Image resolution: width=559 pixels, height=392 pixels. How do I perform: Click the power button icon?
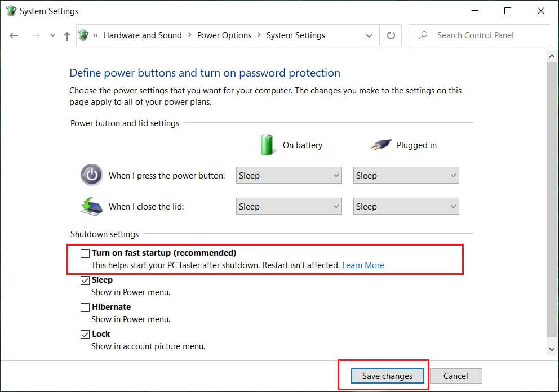pyautogui.click(x=91, y=175)
